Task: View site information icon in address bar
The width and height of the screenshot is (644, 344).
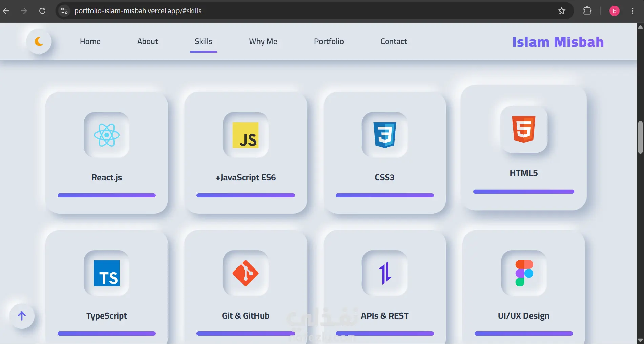Action: tap(64, 11)
